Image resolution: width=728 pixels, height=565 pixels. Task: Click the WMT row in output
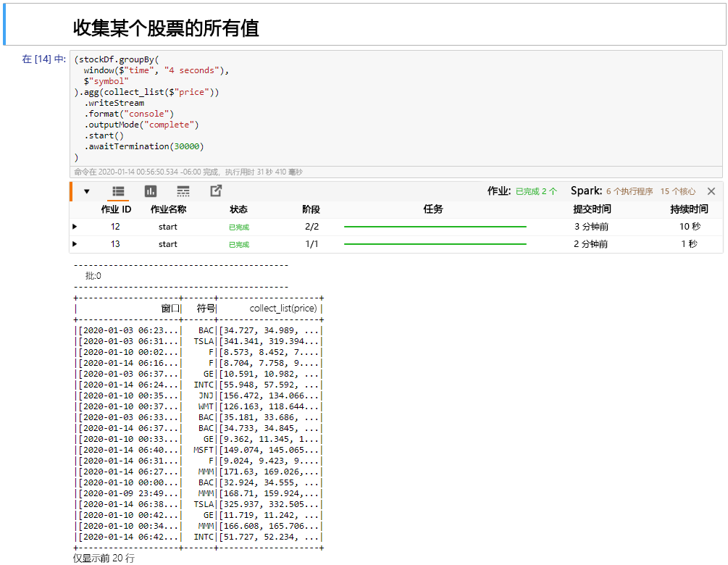point(198,406)
